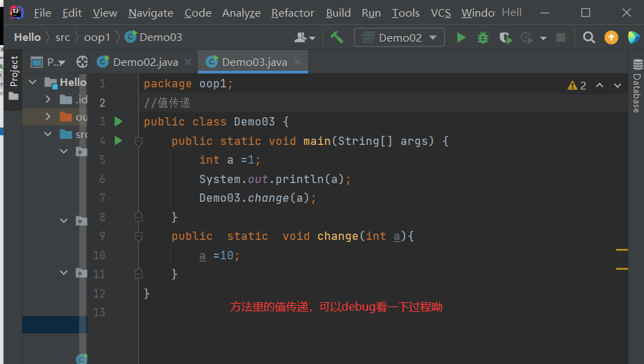Image resolution: width=644 pixels, height=364 pixels.
Task: Click run gutter arrow beside class Demo03
Action: tap(118, 121)
